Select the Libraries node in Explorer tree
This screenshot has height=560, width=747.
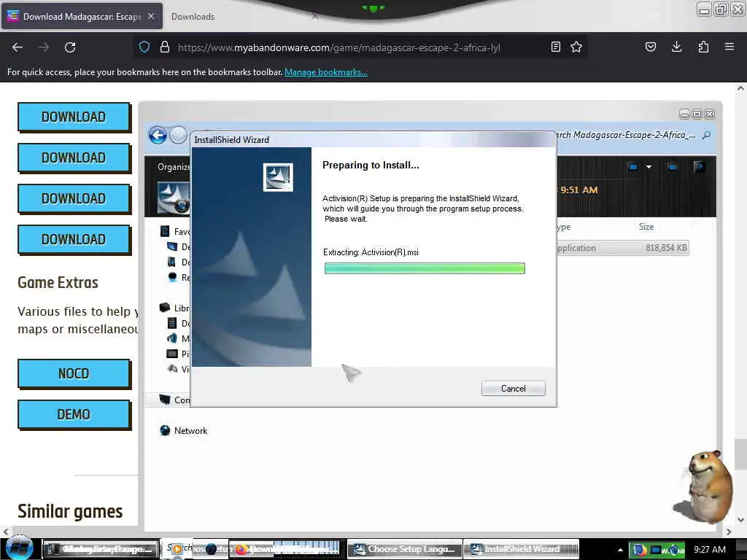click(x=174, y=308)
